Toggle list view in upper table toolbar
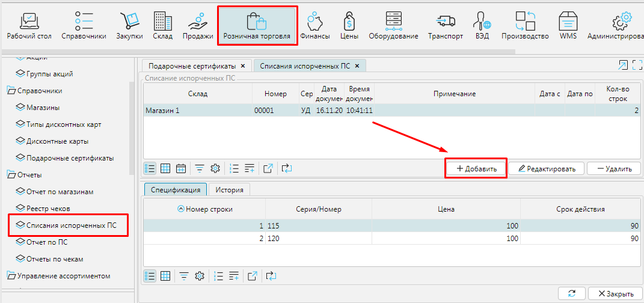 pos(150,168)
